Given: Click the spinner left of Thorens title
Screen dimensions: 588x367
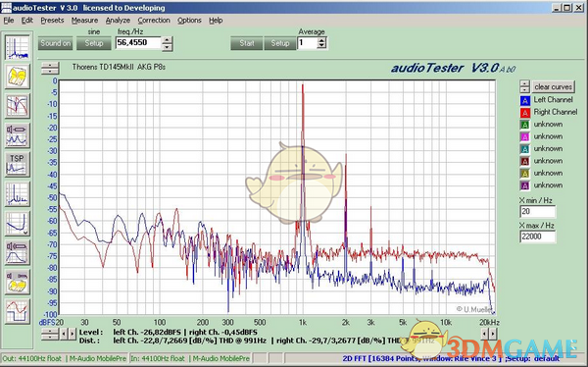Looking at the screenshot, I should click(x=50, y=68).
